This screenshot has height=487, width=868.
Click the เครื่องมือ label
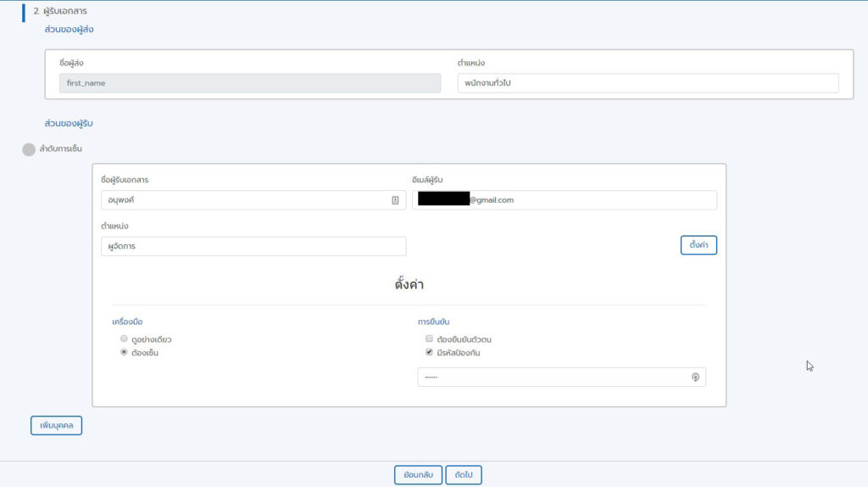pyautogui.click(x=127, y=322)
